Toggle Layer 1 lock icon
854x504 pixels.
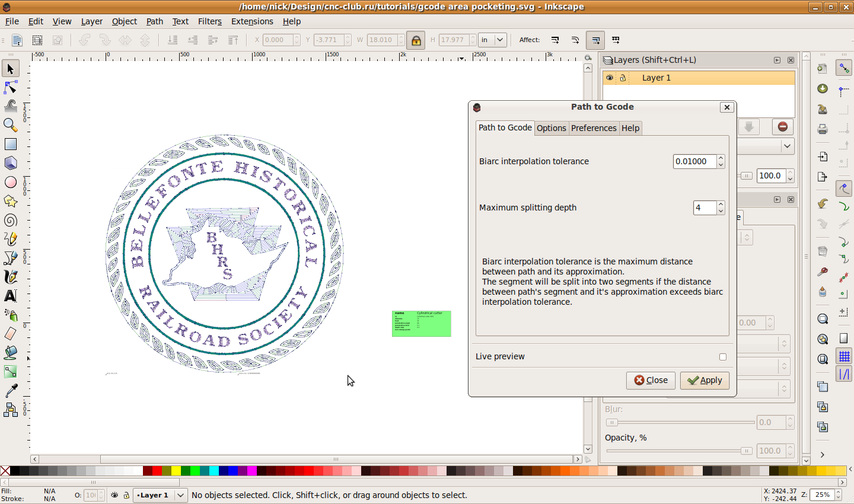(x=623, y=78)
